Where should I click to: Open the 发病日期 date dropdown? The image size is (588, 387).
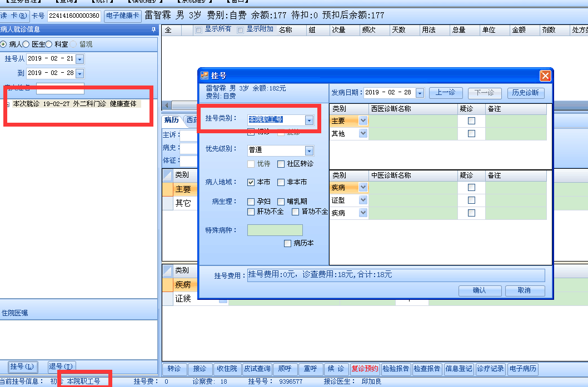[420, 93]
